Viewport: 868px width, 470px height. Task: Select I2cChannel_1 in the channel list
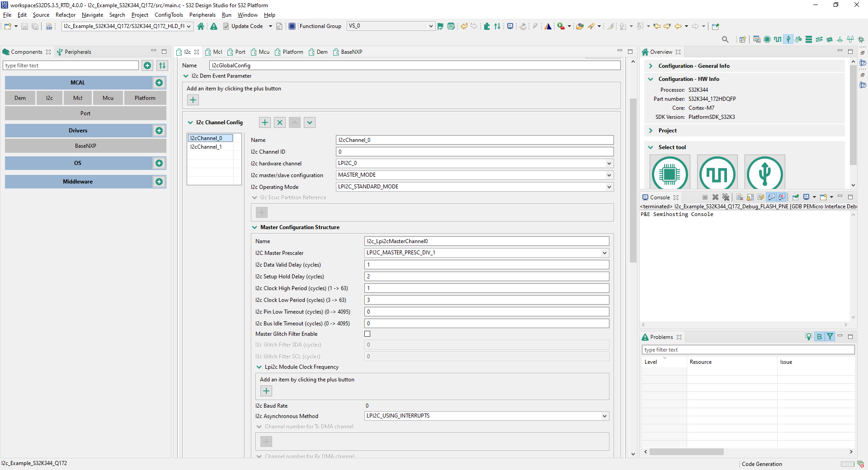[206, 146]
